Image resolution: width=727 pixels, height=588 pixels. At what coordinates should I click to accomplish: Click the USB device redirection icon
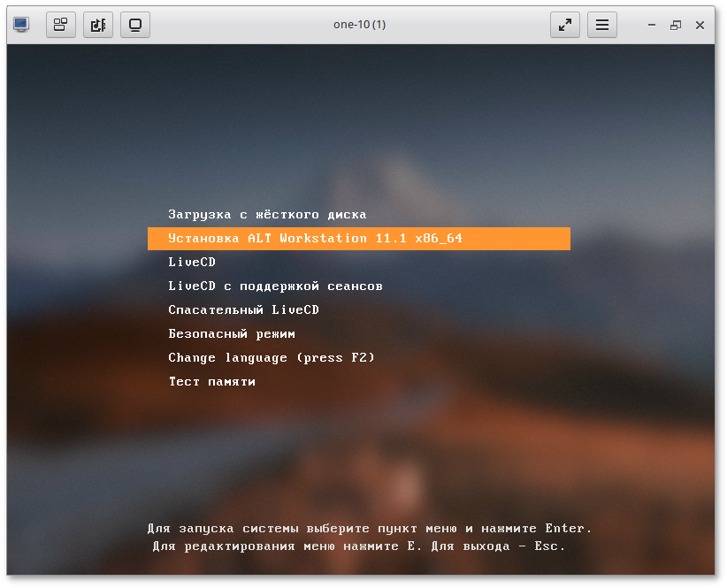click(x=98, y=25)
